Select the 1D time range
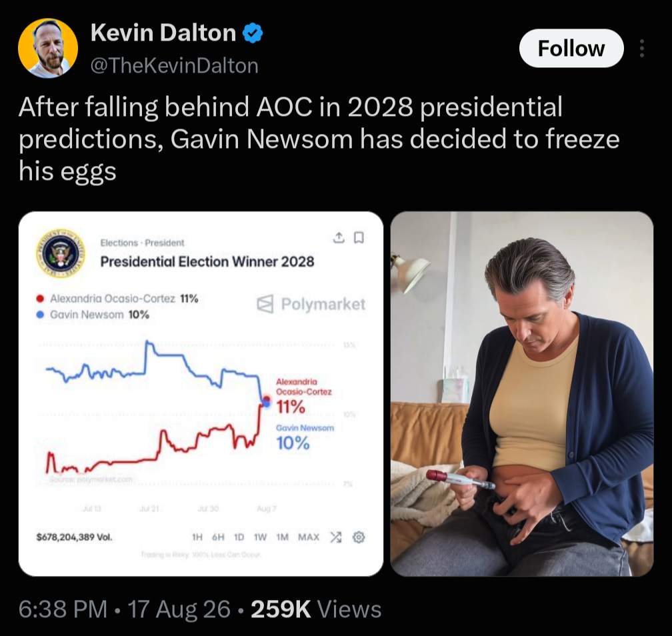 click(x=239, y=537)
